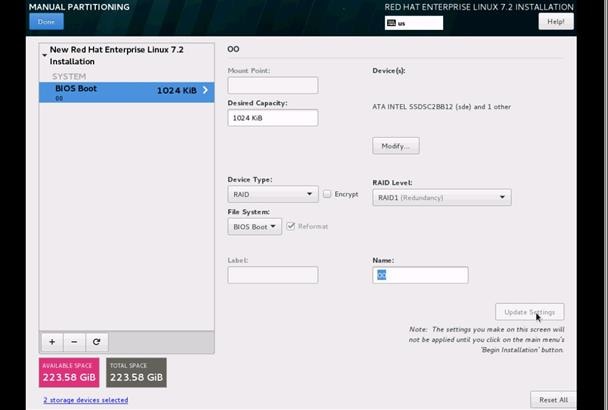The height and width of the screenshot is (410, 608).
Task: Open the File System BIOS Boot dropdown
Action: [254, 227]
